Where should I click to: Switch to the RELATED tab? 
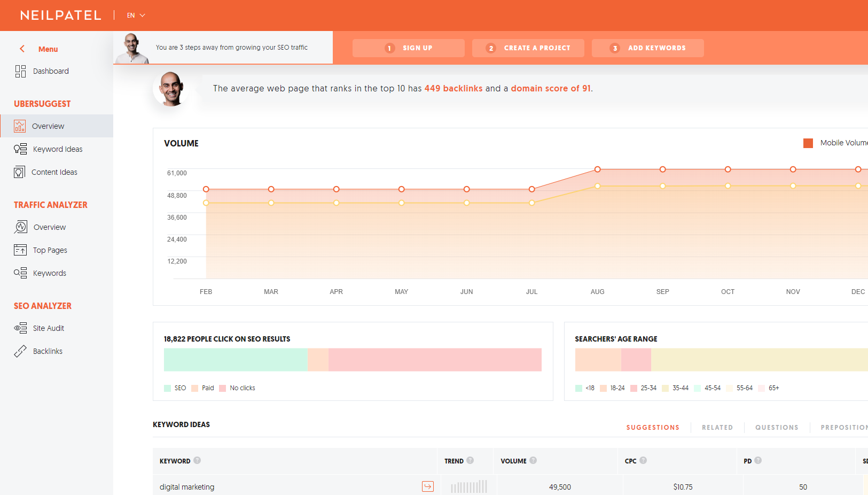coord(717,428)
